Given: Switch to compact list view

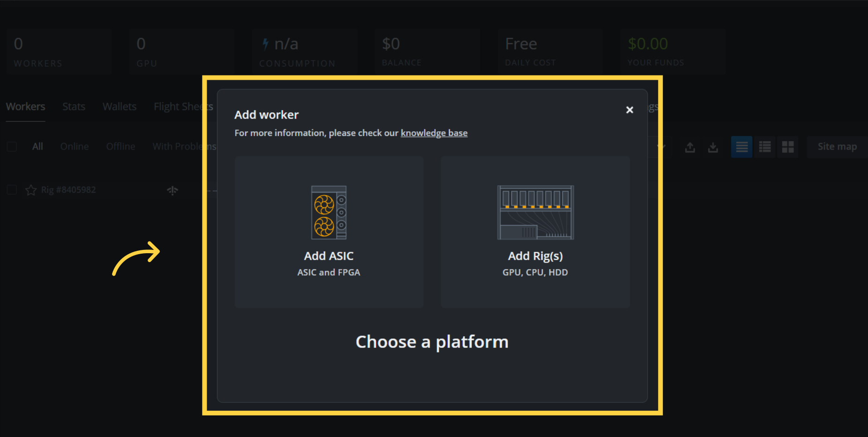Looking at the screenshot, I should point(764,147).
